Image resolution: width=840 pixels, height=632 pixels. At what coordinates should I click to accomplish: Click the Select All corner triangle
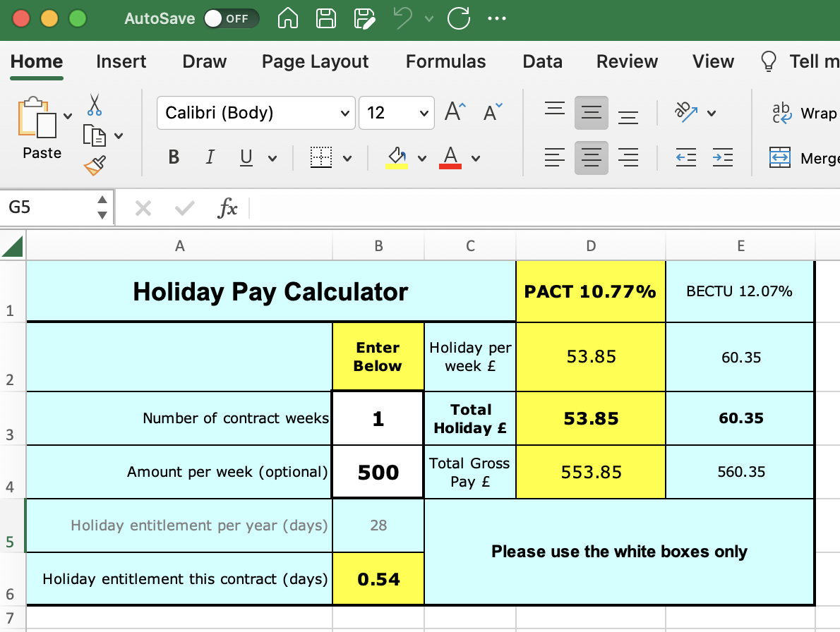point(12,246)
